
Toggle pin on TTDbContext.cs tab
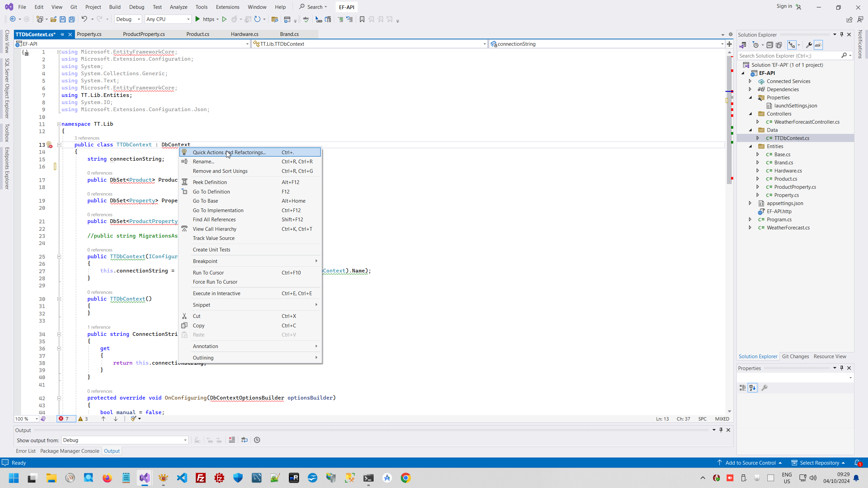62,34
